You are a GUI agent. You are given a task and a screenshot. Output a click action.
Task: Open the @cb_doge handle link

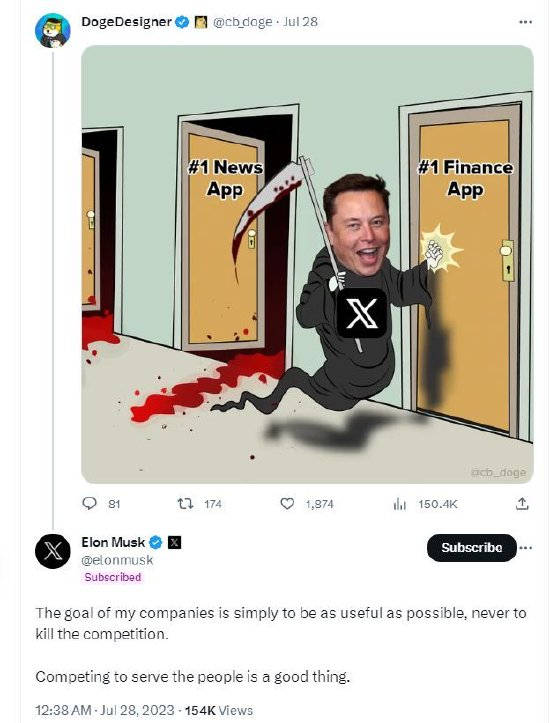coord(242,22)
